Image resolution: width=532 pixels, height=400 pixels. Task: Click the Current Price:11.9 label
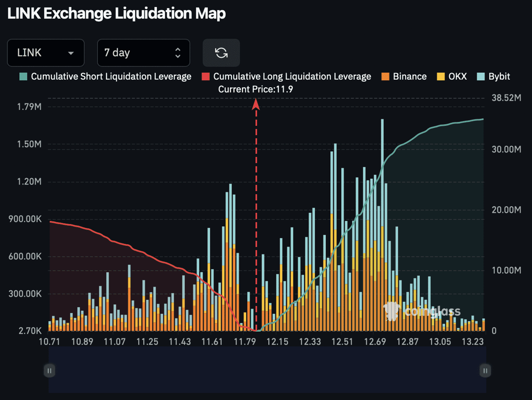(256, 89)
